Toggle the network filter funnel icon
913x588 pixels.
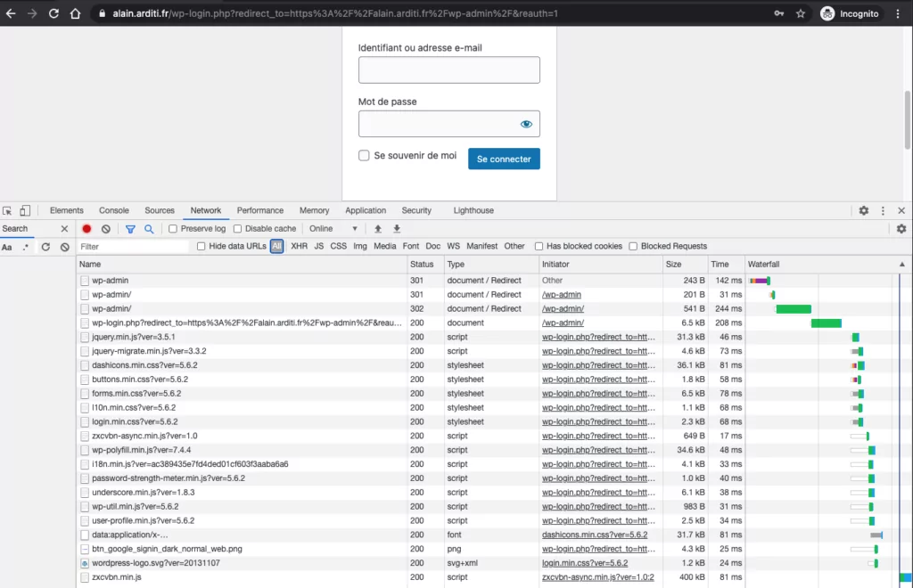coord(130,229)
